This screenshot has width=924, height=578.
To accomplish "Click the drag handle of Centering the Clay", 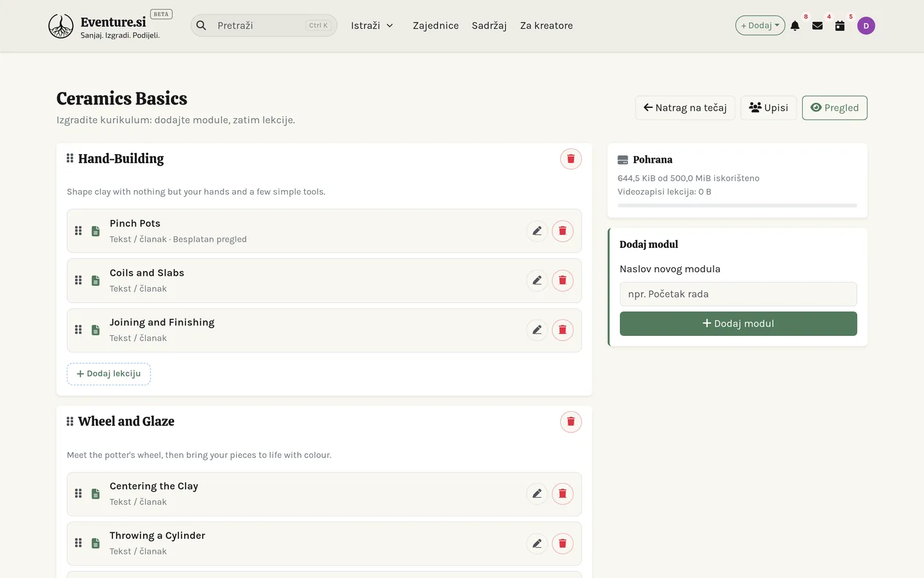I will point(78,493).
